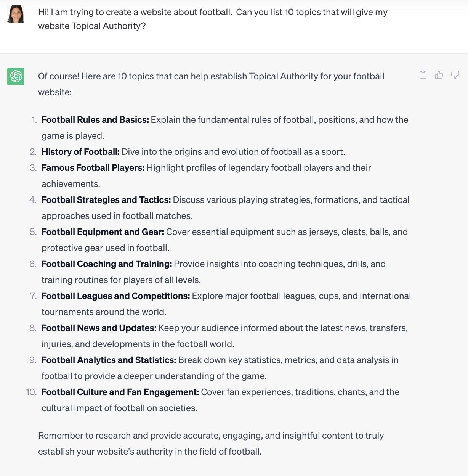This screenshot has width=468, height=476.
Task: Click the user profile photo
Action: (x=16, y=14)
